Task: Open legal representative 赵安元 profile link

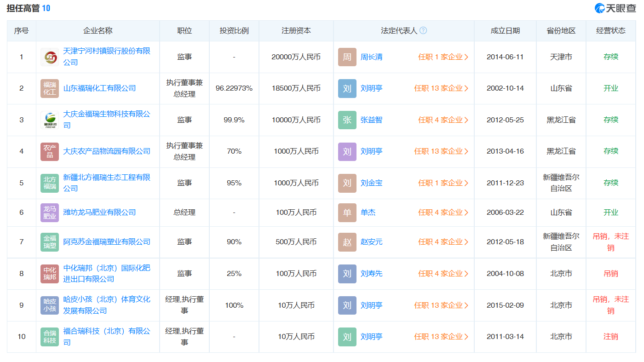Action: [371, 242]
